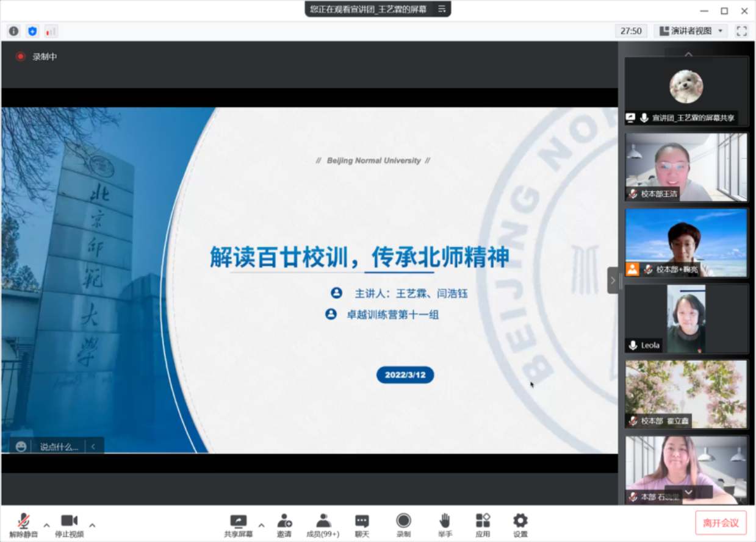
Task: Click 离开会议 to leave meeting
Action: pos(721,523)
